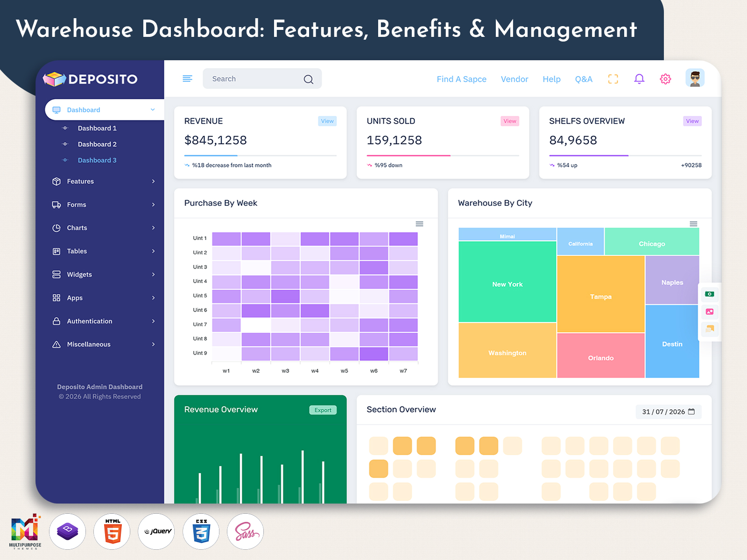Click the Deposito logo
This screenshot has height=560, width=747.
tap(91, 79)
